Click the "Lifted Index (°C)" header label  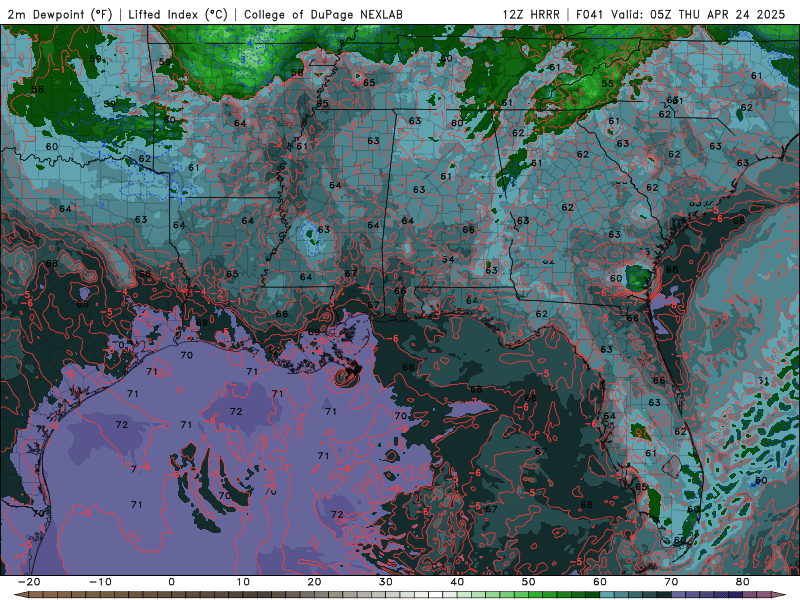tap(178, 14)
